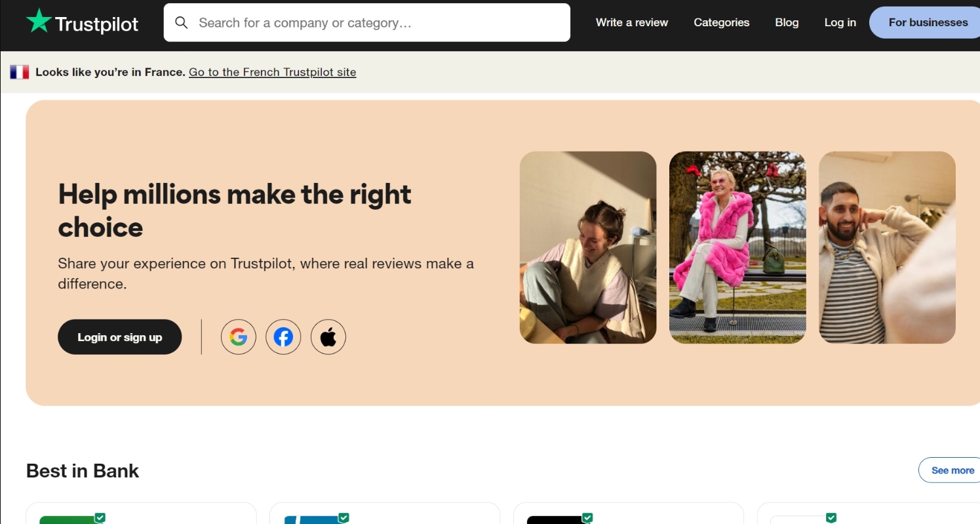Focus the company or category search field

[x=367, y=23]
